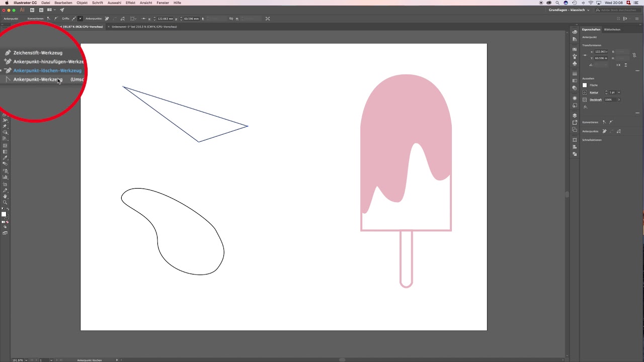
Task: Open the Symbole symbols panel icon
Action: tap(575, 64)
